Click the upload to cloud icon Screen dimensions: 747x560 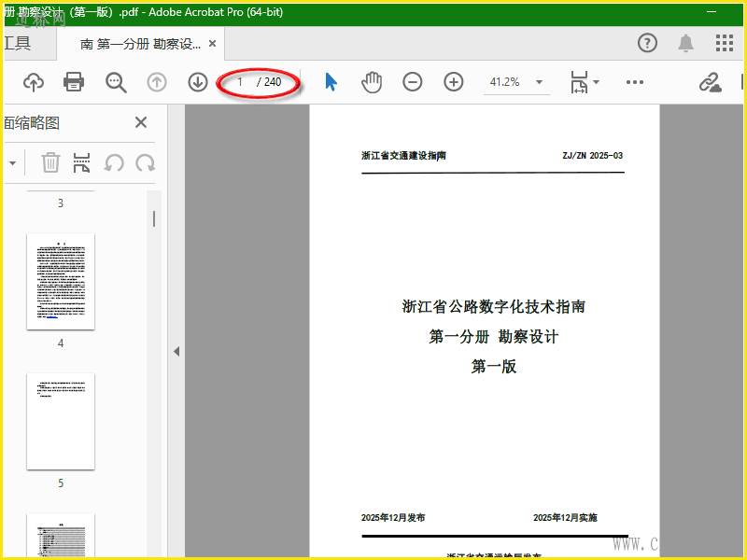click(x=34, y=82)
